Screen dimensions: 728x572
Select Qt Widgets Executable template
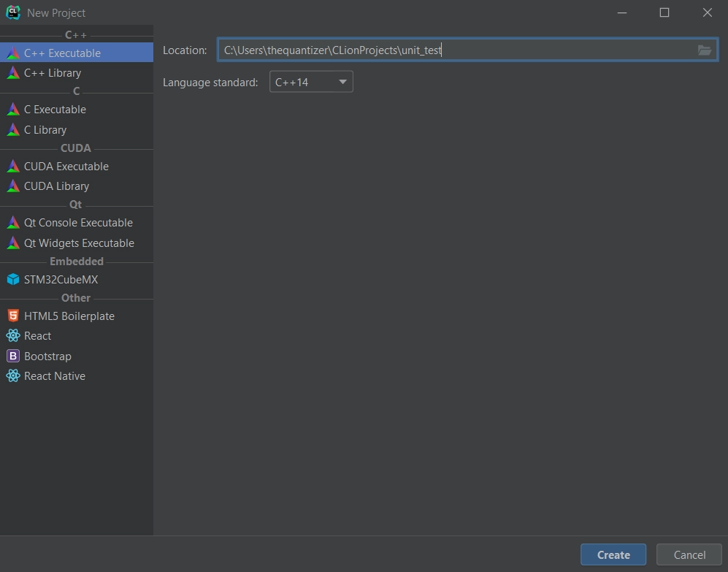pos(77,243)
